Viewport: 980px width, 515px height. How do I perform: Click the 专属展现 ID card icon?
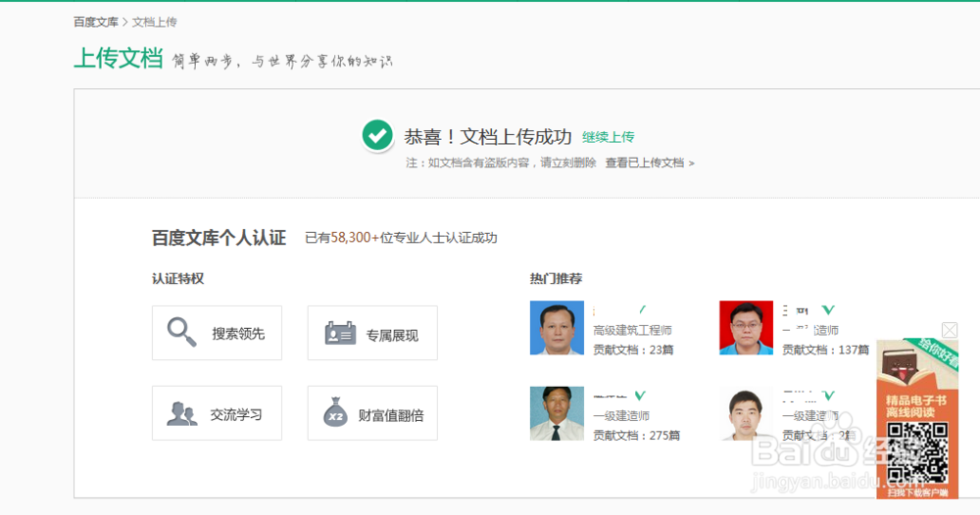pos(341,333)
